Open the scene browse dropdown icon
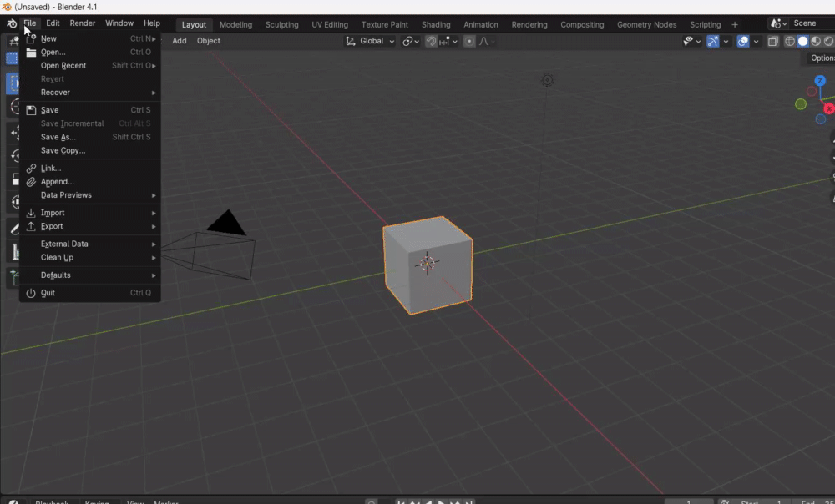Screen dimensions: 835x504 pyautogui.click(x=778, y=23)
